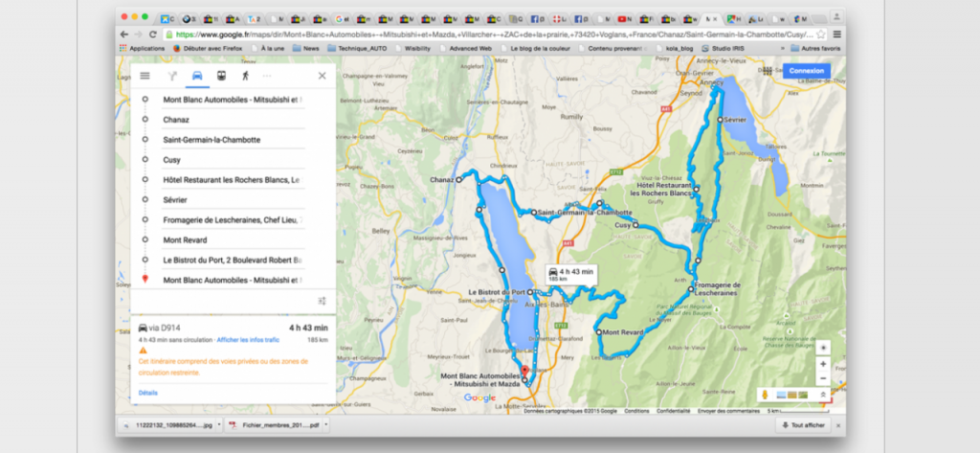This screenshot has height=453, width=980.
Task: Close the directions panel
Action: click(322, 76)
